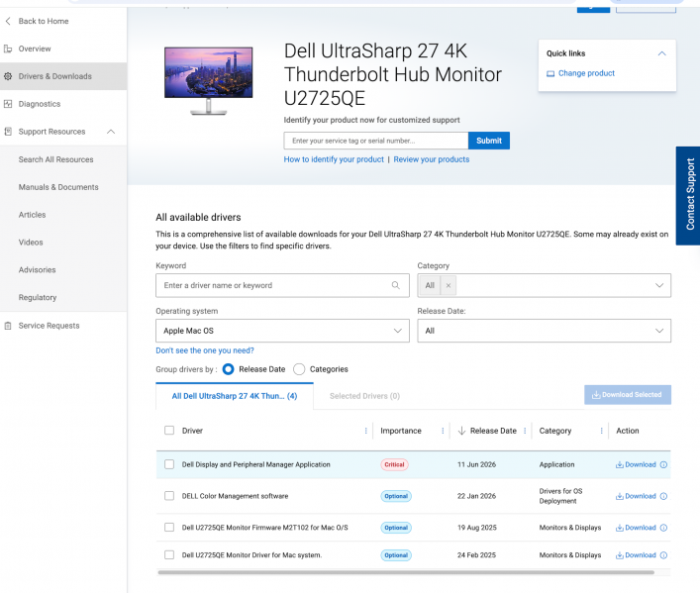Screen dimensions: 700x593
Task: Open Manuals & Documents
Action: click(x=58, y=187)
